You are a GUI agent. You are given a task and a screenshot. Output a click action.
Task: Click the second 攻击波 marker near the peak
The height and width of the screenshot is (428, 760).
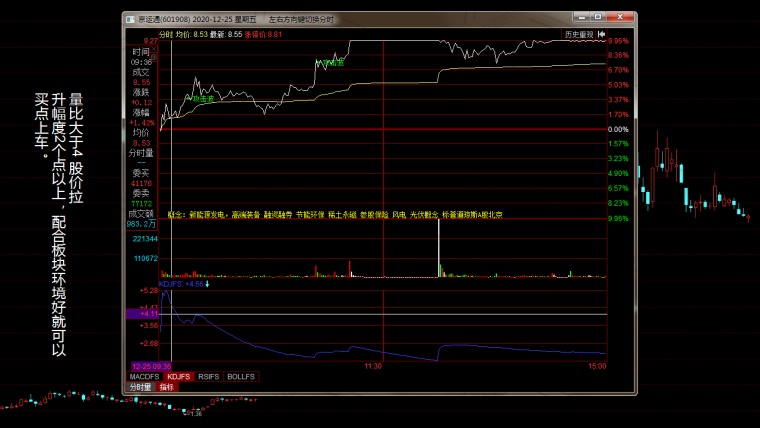(x=331, y=63)
